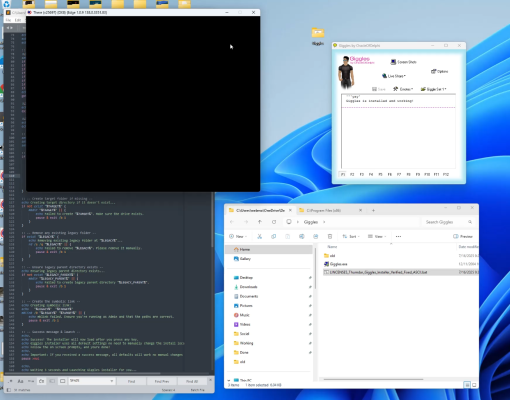Click the Copy icon in File Explorer
The image size is (510, 400).
click(x=273, y=236)
